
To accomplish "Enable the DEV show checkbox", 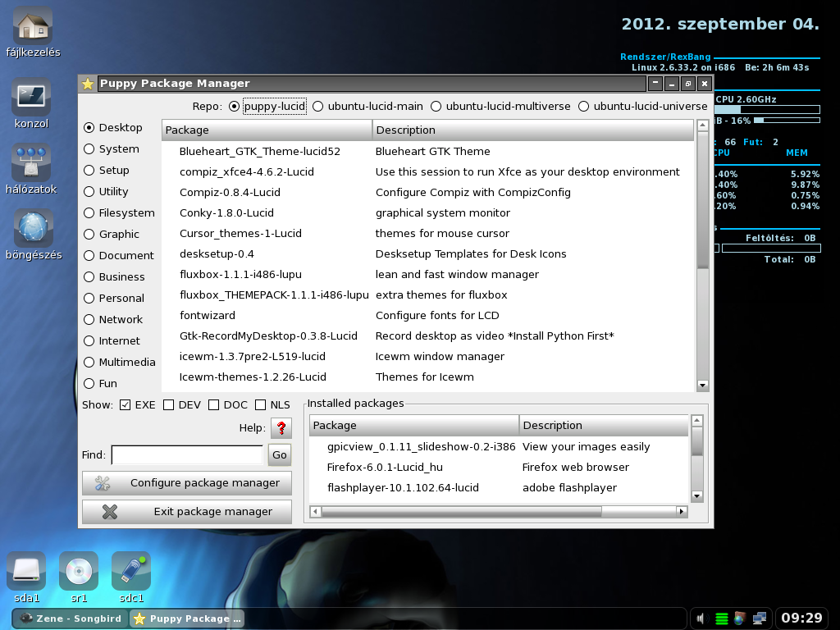I will point(168,405).
